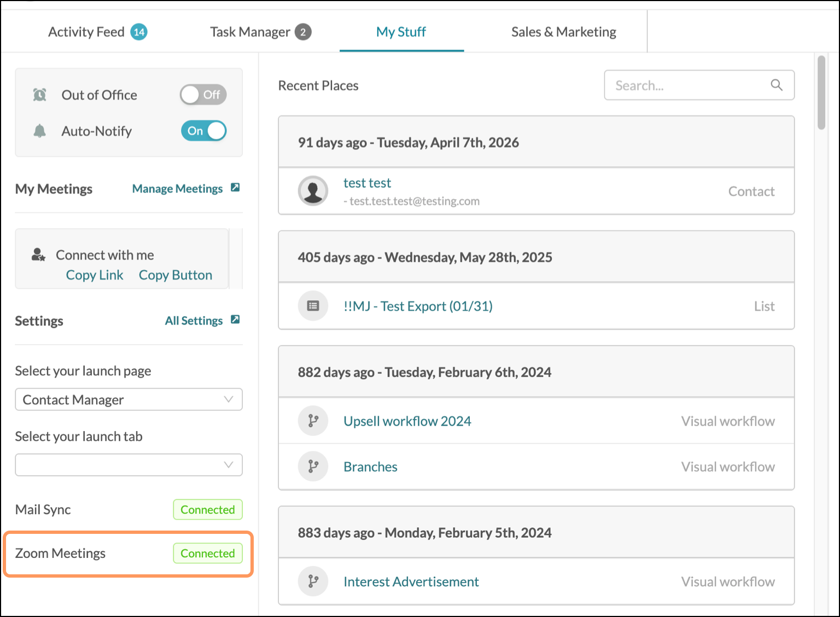Screen dimensions: 840x617
Task: Click the Recent Places search field
Action: tap(699, 85)
